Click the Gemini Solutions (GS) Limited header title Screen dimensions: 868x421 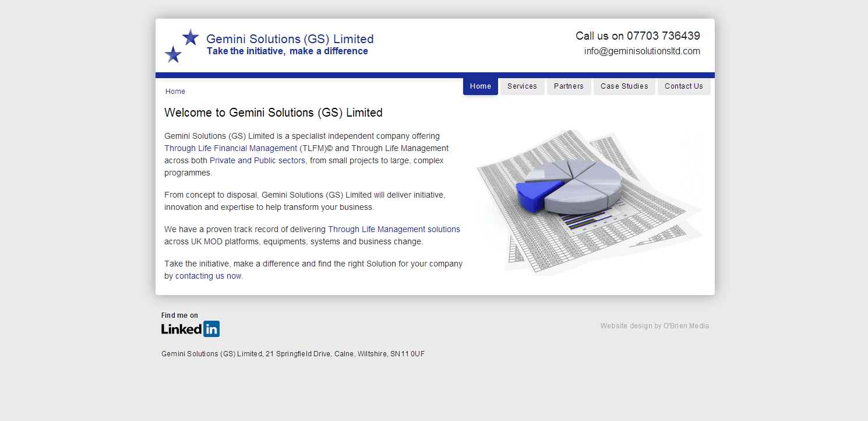click(x=290, y=39)
